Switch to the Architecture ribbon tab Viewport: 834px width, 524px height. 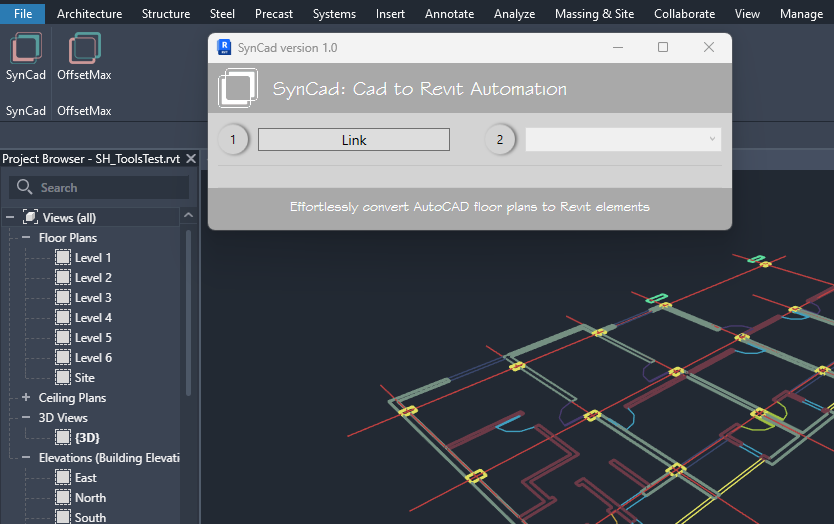click(89, 14)
